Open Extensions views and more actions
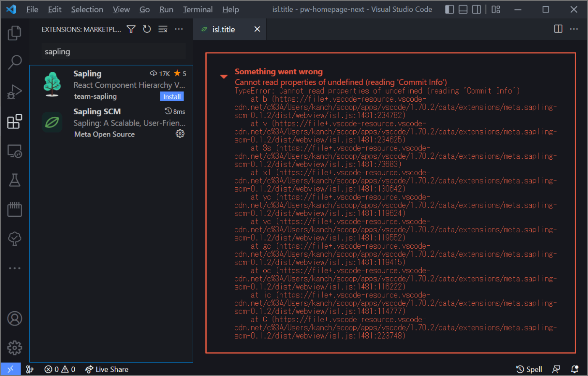This screenshot has width=588, height=376. [179, 29]
